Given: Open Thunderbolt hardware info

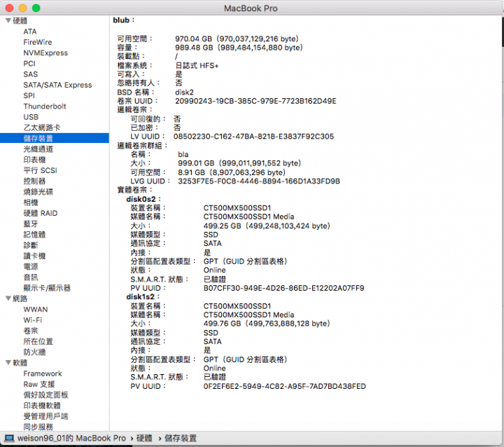Looking at the screenshot, I should tap(45, 106).
